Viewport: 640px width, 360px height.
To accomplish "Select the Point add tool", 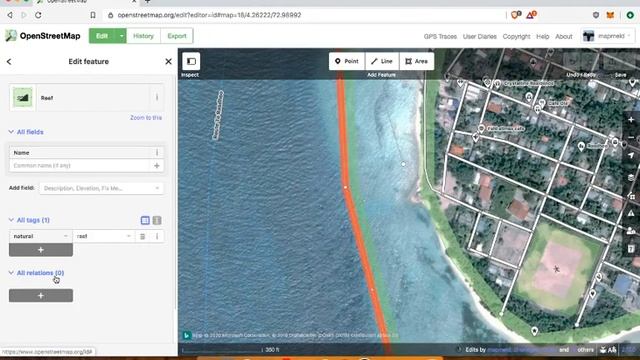I will [347, 61].
